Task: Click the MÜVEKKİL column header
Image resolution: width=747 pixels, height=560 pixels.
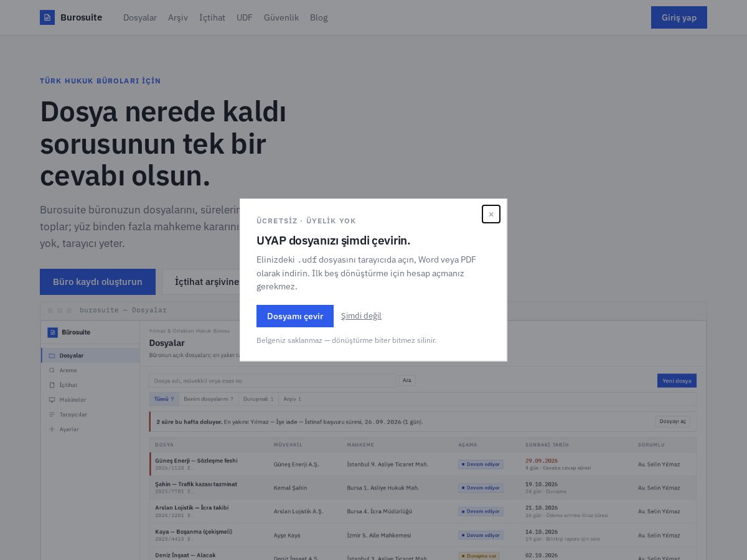Action: point(288,445)
